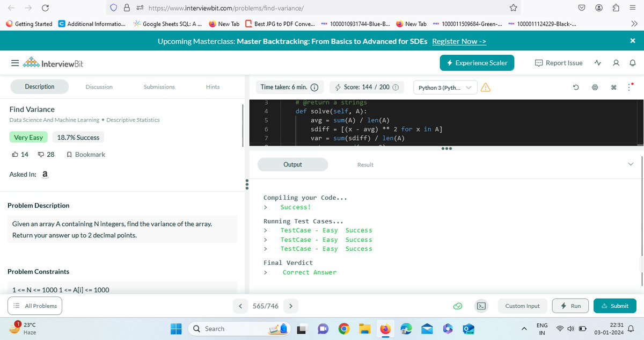Image resolution: width=644 pixels, height=340 pixels.
Task: Open Firefox application menu
Action: coord(633,8)
